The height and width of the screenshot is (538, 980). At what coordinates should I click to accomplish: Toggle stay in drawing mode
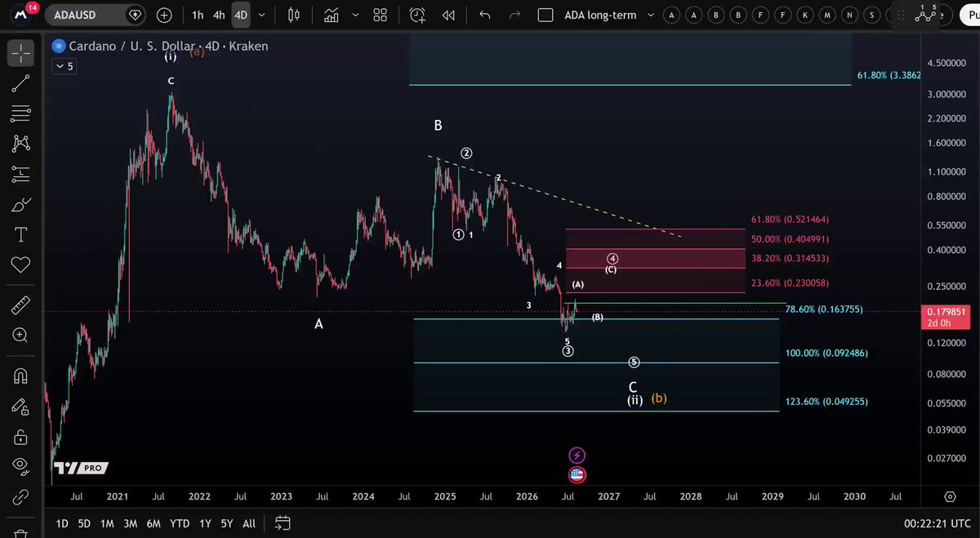[x=20, y=406]
